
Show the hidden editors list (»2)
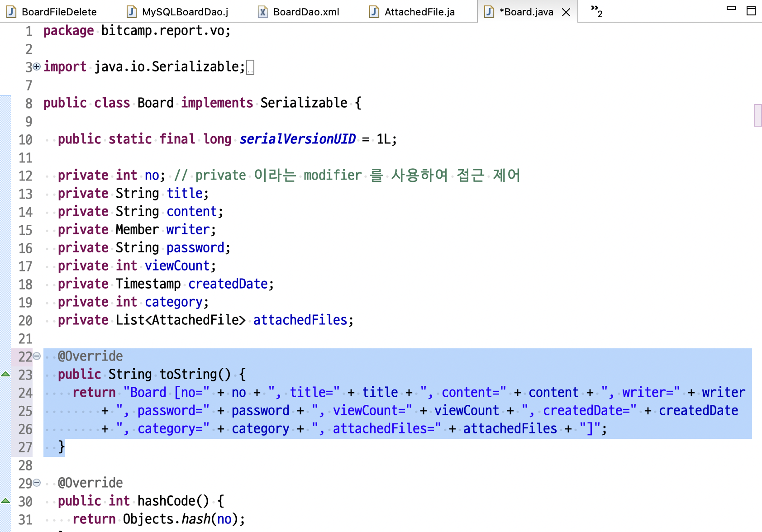[x=597, y=11]
